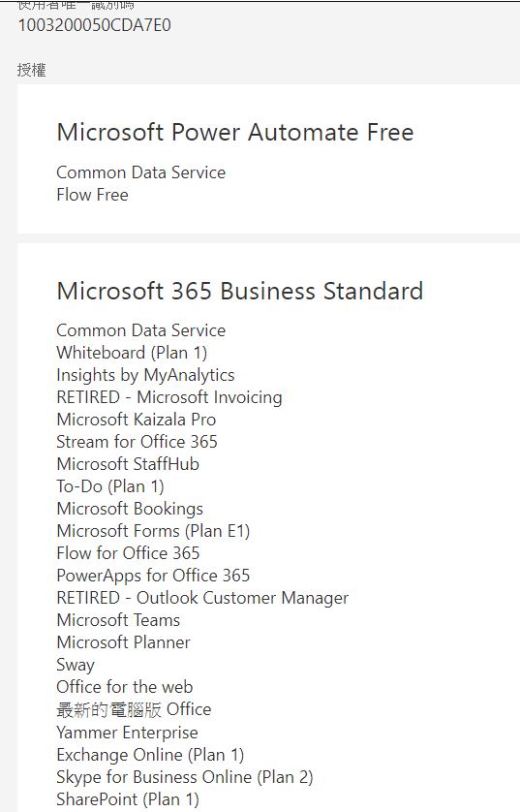Select the user unique ID 1003200050CDA7E0
Screen dimensions: 520x812
coord(95,25)
